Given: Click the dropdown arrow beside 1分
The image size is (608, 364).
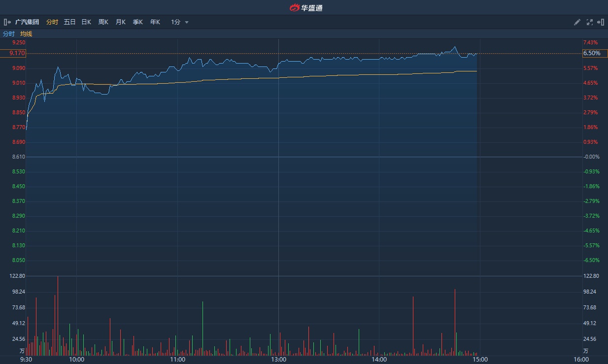Looking at the screenshot, I should (x=187, y=22).
